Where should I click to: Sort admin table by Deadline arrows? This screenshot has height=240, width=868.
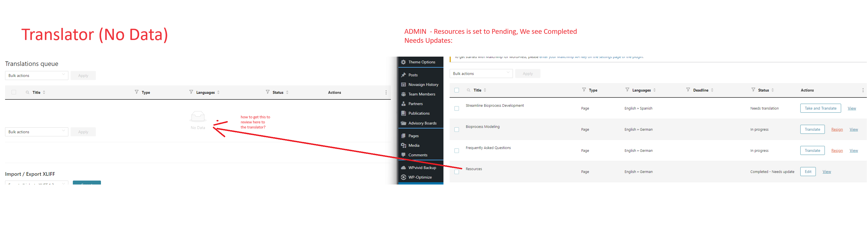tap(712, 90)
